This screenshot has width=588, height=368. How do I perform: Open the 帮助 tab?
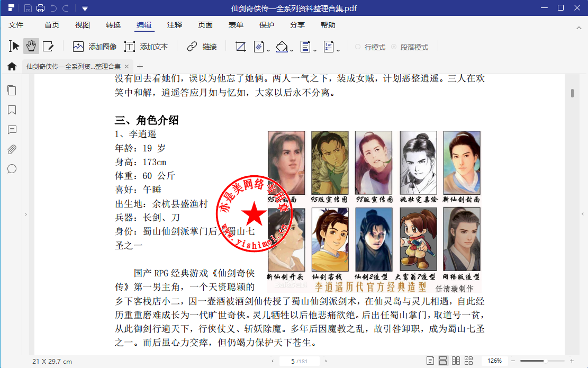[328, 25]
